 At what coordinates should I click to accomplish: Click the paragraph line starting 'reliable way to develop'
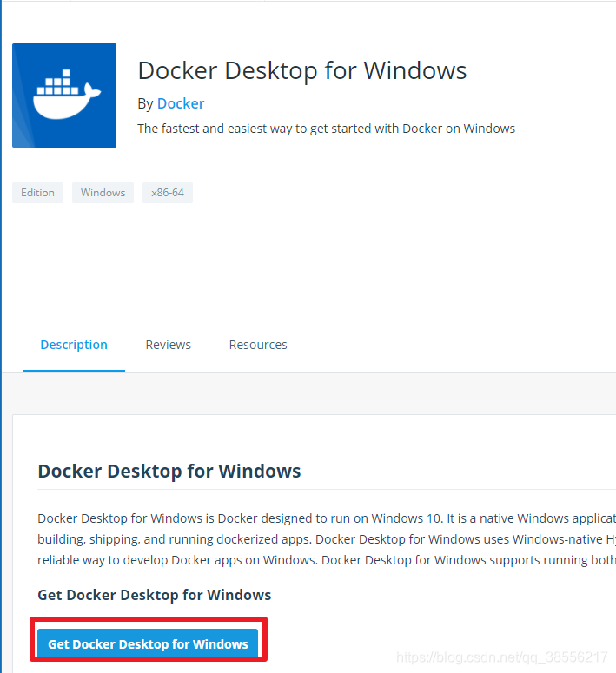(327, 560)
